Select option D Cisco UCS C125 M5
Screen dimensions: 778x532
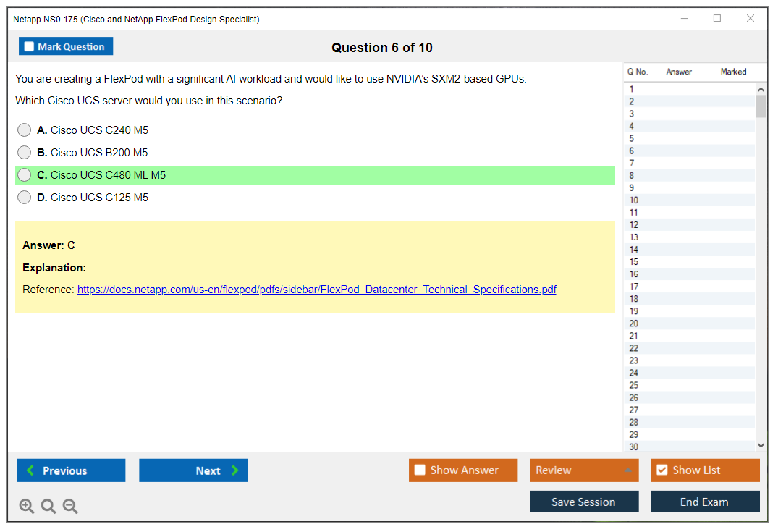tap(25, 198)
